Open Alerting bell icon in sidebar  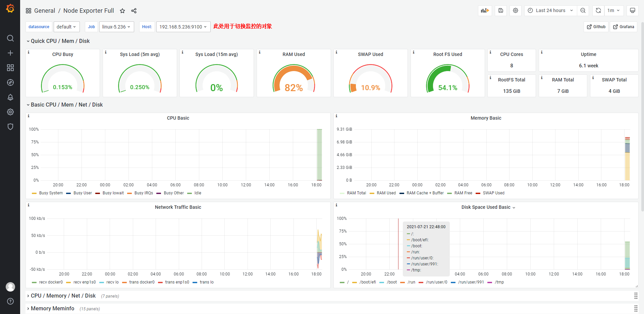coord(10,97)
